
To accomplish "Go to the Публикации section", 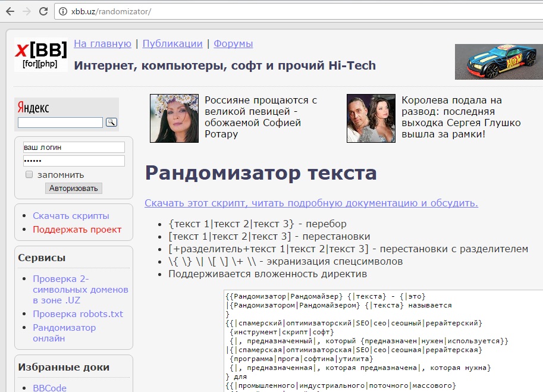I will (x=172, y=43).
